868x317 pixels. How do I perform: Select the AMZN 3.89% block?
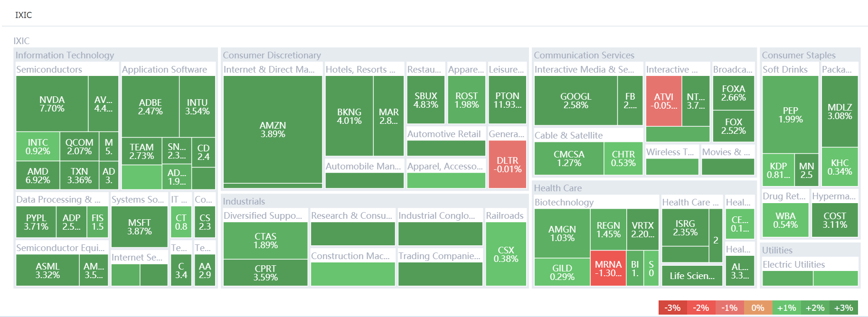[273, 130]
